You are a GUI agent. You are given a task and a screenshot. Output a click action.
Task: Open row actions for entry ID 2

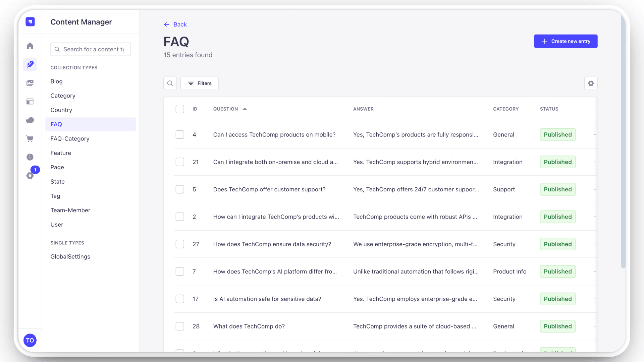(x=595, y=217)
